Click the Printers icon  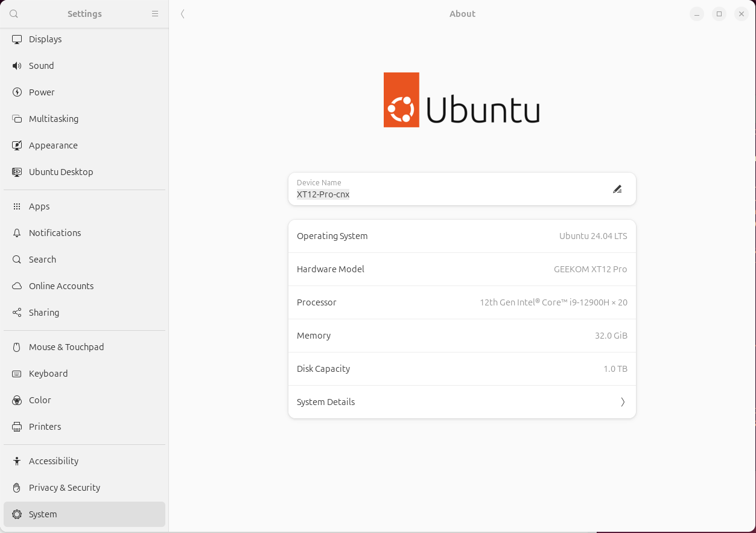coord(17,427)
